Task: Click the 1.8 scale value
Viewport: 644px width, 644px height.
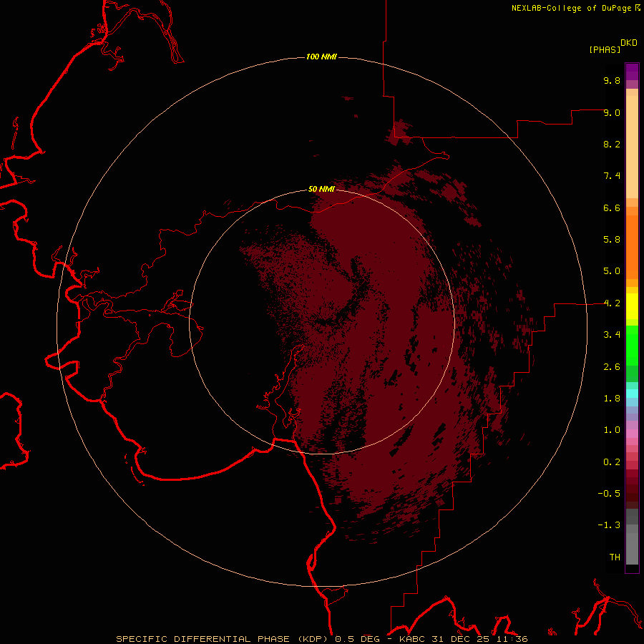Action: (x=612, y=399)
